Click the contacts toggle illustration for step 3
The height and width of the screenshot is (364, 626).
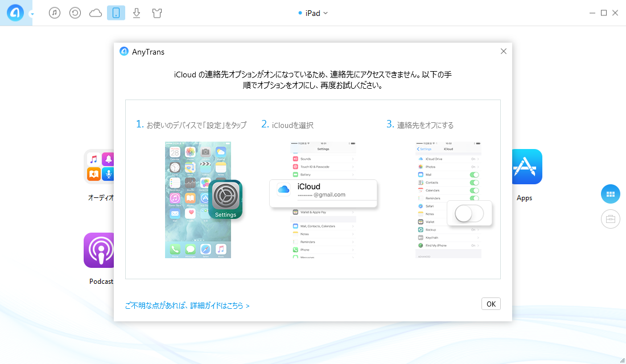pyautogui.click(x=454, y=200)
